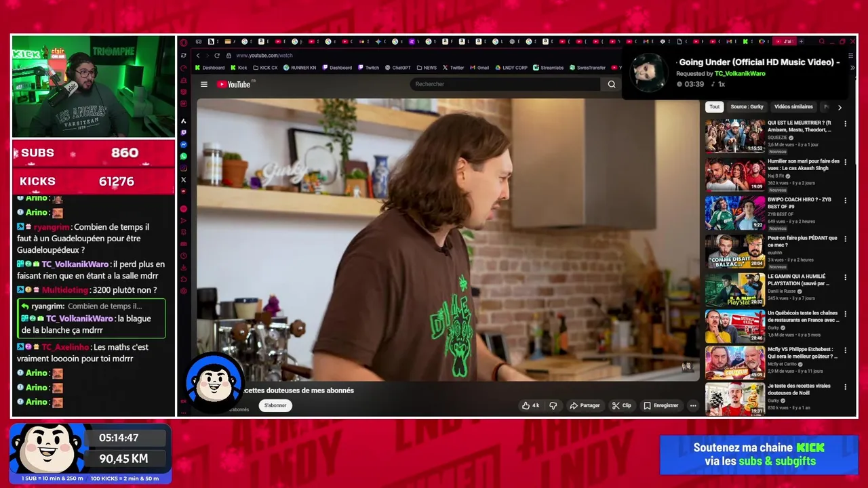Open options for 'Mcfly VS Philippe Etchebest' video
This screenshot has width=868, height=488.
click(x=845, y=350)
